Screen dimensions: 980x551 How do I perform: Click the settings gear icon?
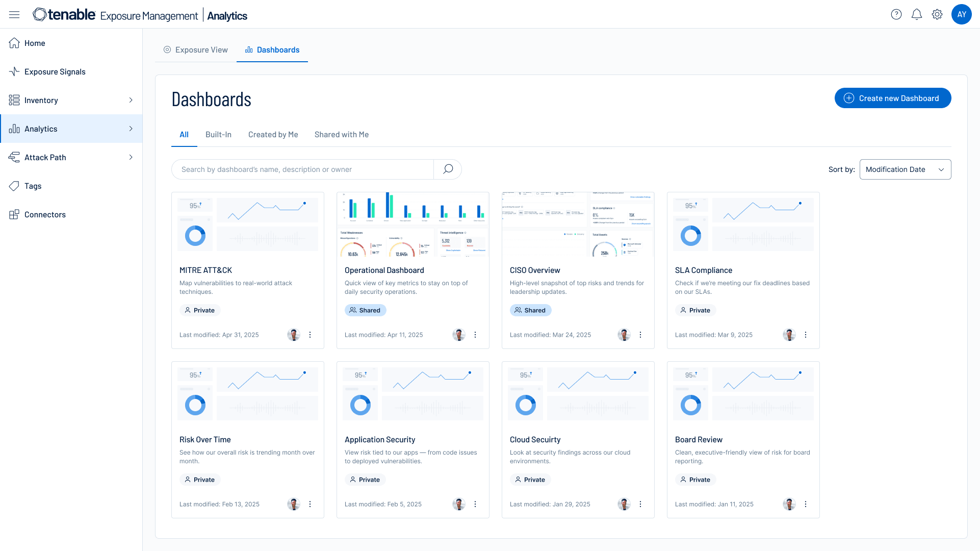pyautogui.click(x=937, y=14)
